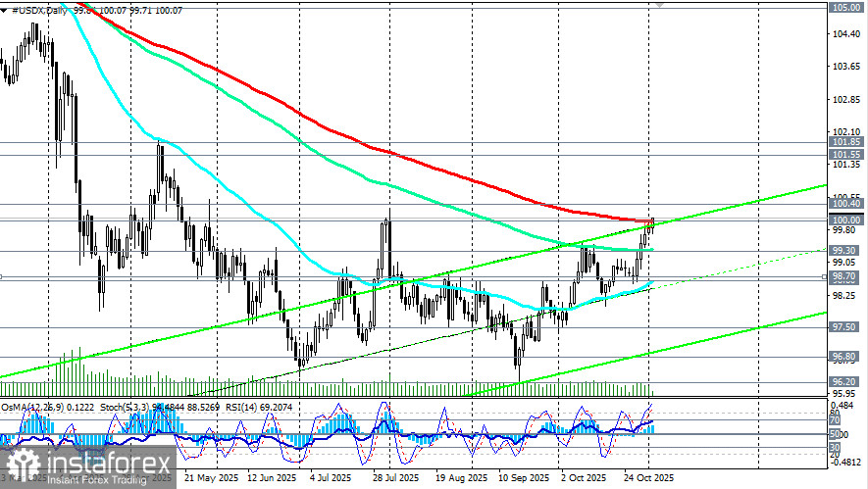868x489 pixels.
Task: Click the 103.65 price axis value
Action: (846, 67)
